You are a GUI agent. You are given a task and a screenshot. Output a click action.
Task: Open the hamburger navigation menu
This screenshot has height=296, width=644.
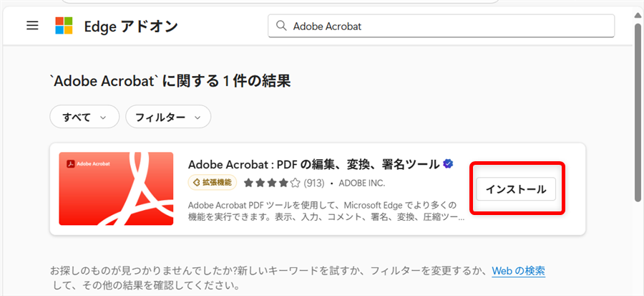pyautogui.click(x=31, y=26)
